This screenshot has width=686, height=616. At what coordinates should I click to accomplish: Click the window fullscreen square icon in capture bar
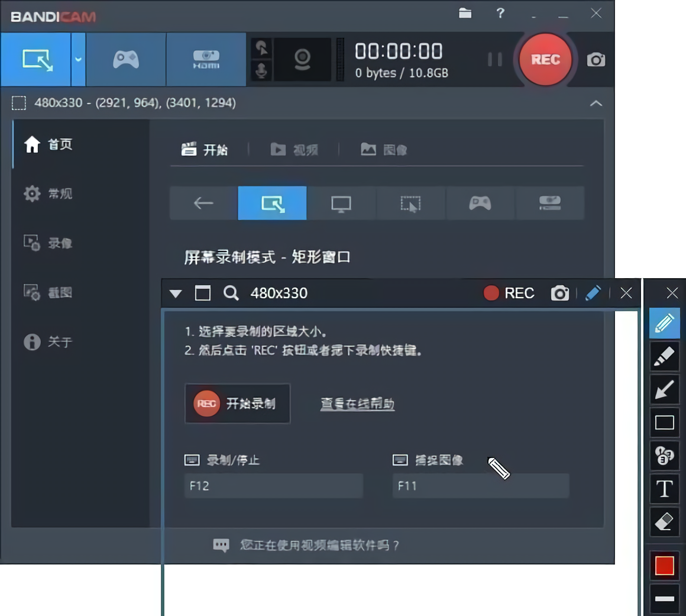(x=203, y=293)
